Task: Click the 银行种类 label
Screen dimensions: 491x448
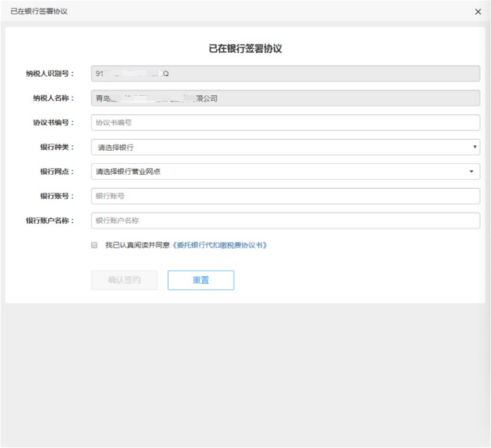Action: click(x=57, y=147)
